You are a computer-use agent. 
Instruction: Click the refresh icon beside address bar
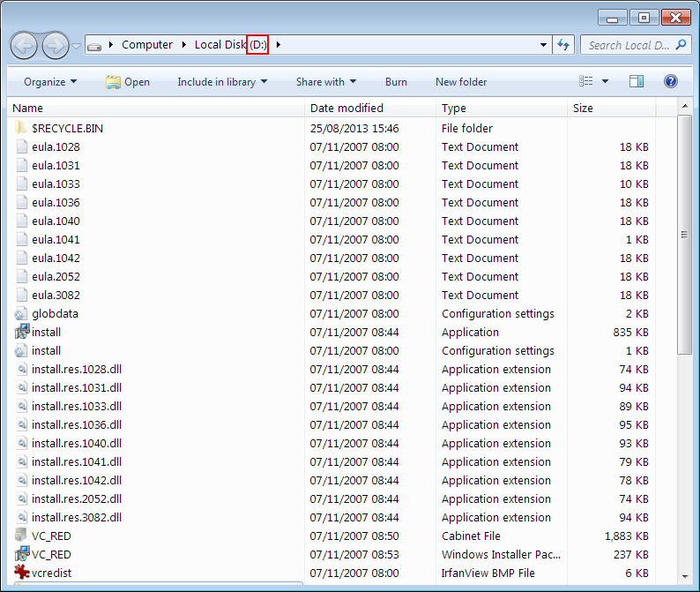[x=563, y=45]
